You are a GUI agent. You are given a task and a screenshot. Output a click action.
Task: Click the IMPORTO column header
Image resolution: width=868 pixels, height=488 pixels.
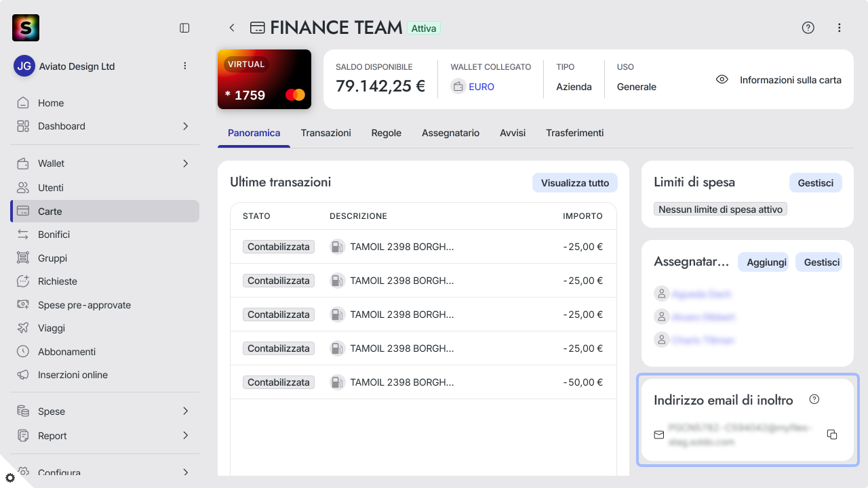point(583,216)
